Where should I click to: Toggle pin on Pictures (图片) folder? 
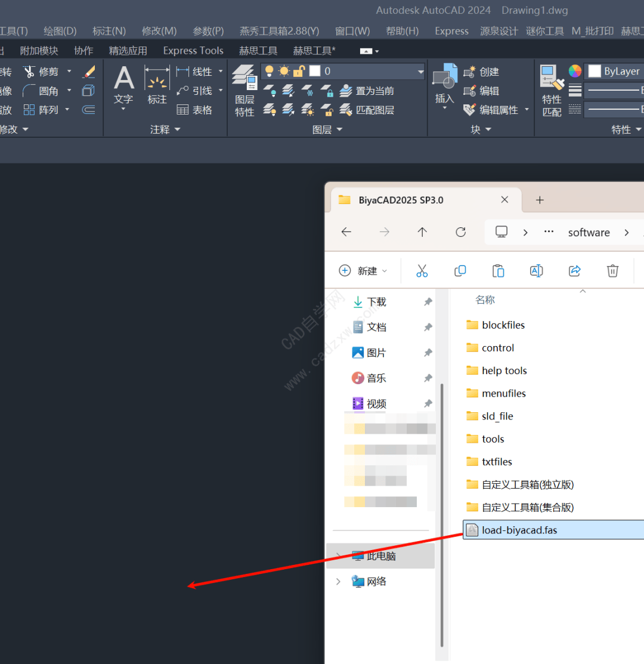point(428,353)
